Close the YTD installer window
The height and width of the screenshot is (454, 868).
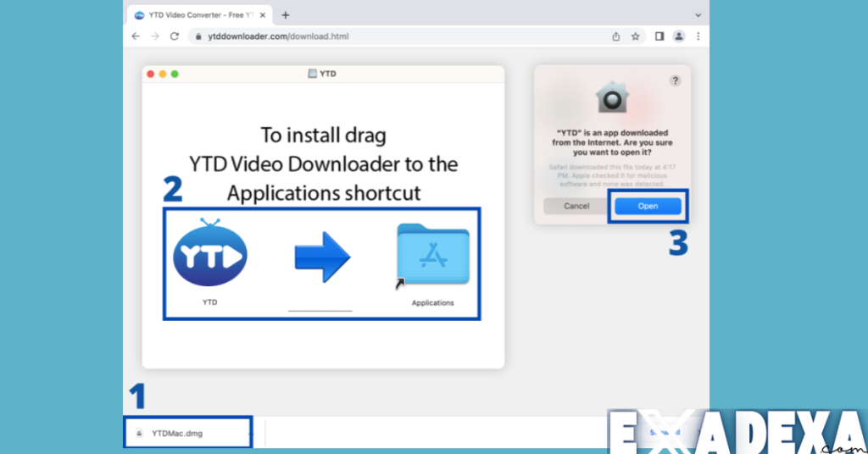151,74
